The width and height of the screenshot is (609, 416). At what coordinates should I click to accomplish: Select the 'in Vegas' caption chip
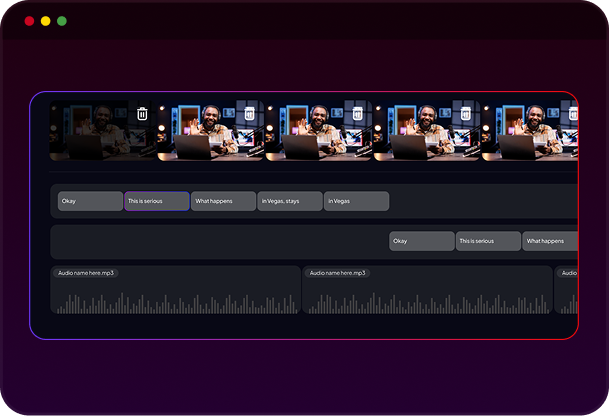[356, 201]
